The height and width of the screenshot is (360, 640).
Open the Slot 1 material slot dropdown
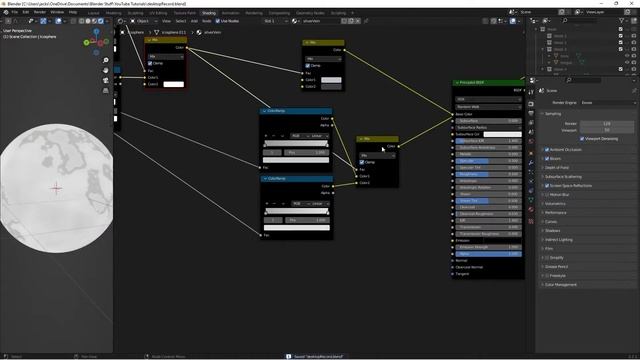276,21
